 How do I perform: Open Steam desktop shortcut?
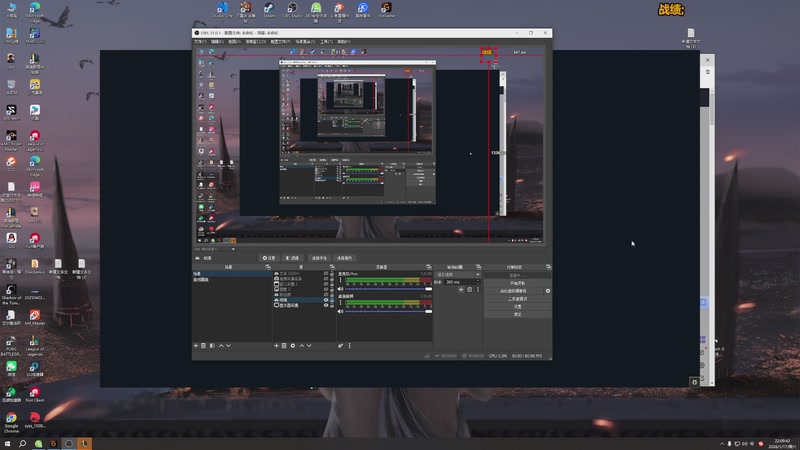coord(268,10)
